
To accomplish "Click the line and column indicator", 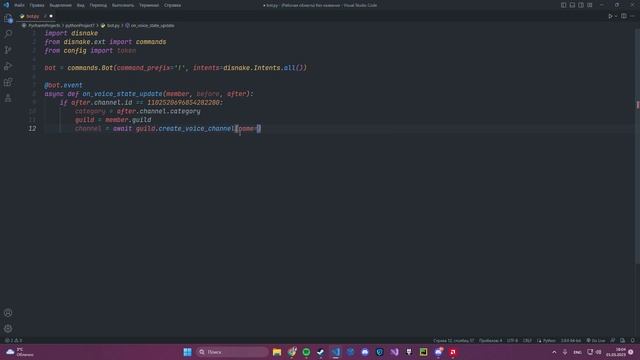I will (453, 340).
